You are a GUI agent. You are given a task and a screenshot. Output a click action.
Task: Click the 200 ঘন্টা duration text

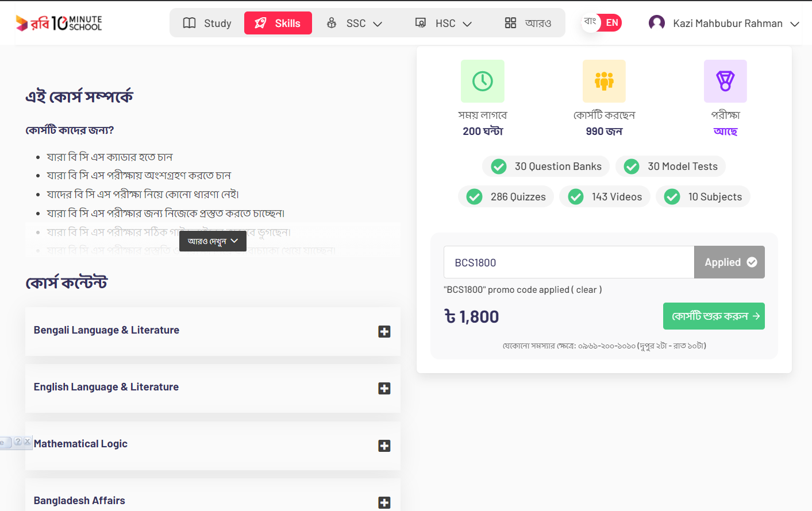(x=483, y=131)
